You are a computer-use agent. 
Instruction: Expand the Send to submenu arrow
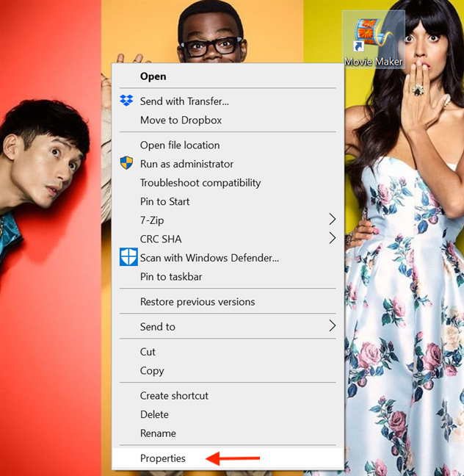coord(333,325)
